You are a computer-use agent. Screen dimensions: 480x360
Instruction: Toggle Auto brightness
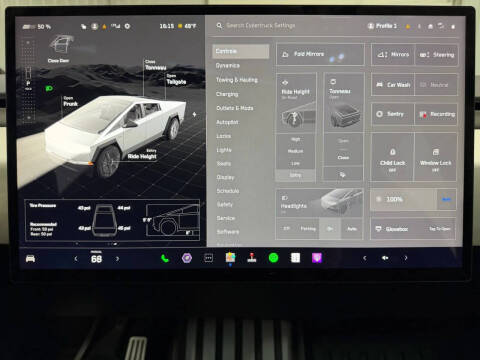point(446,199)
